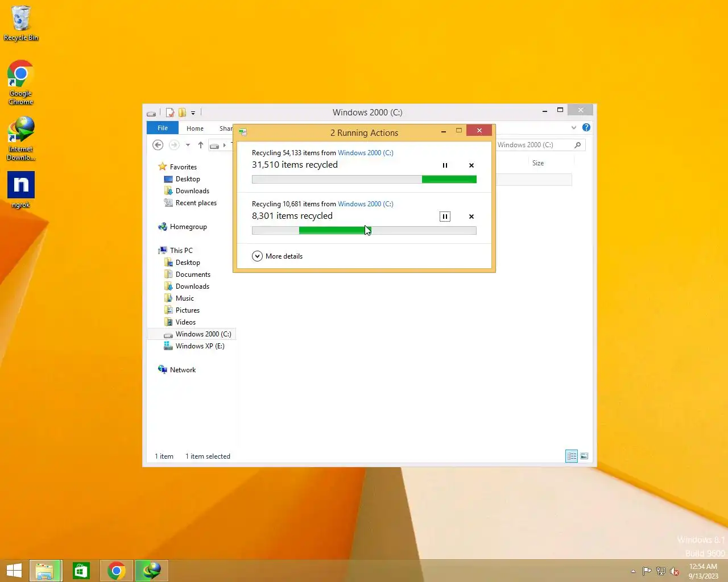Image resolution: width=728 pixels, height=582 pixels.
Task: Open the Recycle Bin desktop icon
Action: point(21,23)
